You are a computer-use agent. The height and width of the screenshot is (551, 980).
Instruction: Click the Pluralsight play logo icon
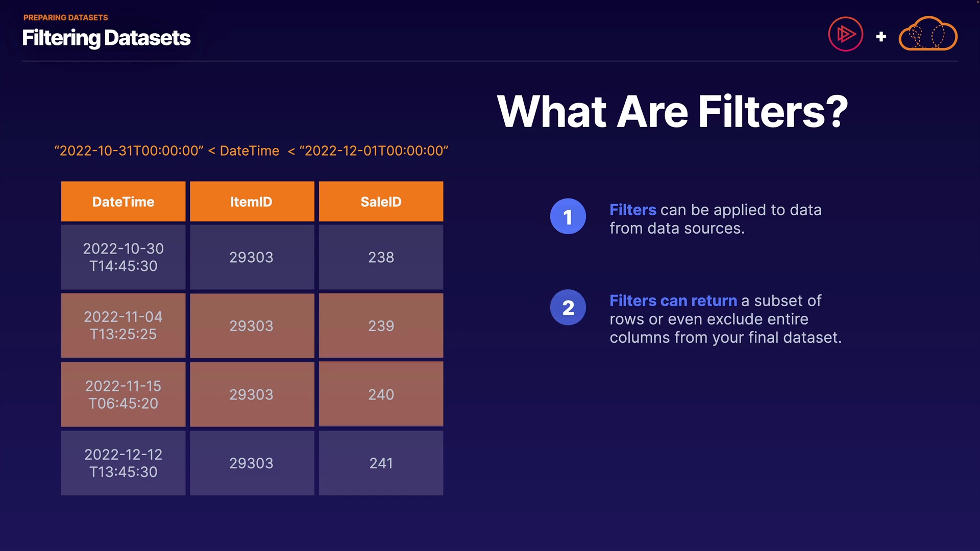[x=845, y=35]
